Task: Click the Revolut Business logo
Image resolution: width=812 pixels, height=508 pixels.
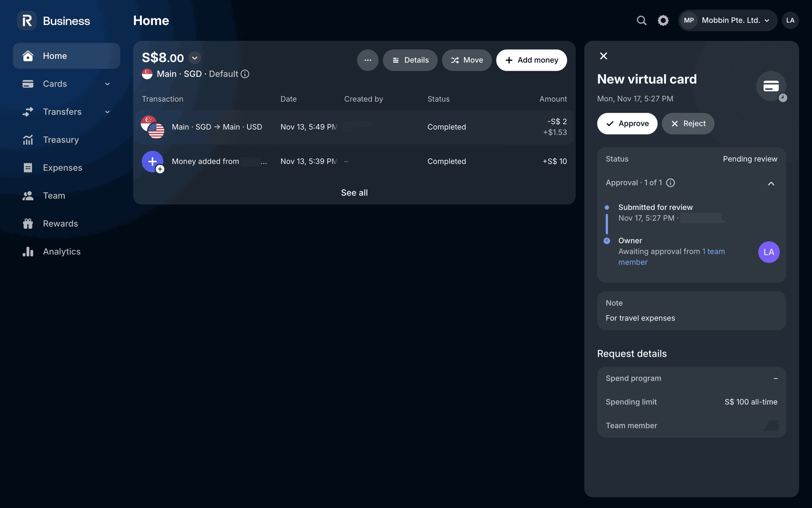Action: point(54,20)
